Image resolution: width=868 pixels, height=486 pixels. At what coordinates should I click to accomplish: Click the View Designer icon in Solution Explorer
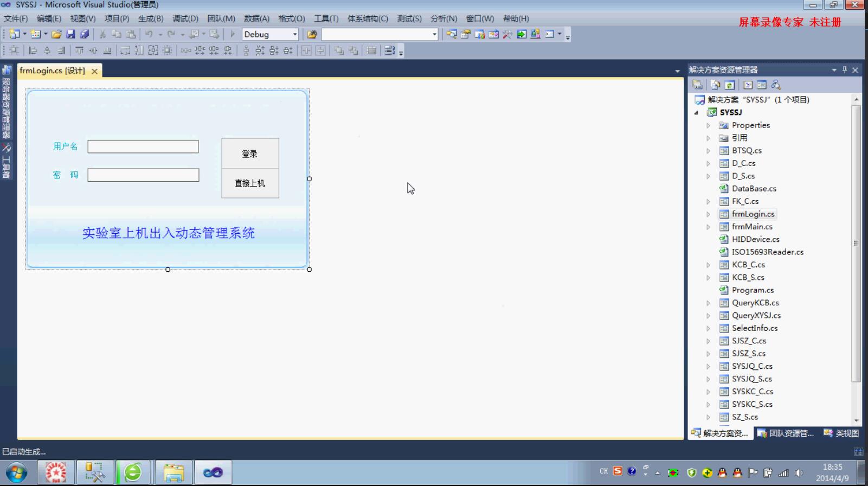[x=762, y=85]
